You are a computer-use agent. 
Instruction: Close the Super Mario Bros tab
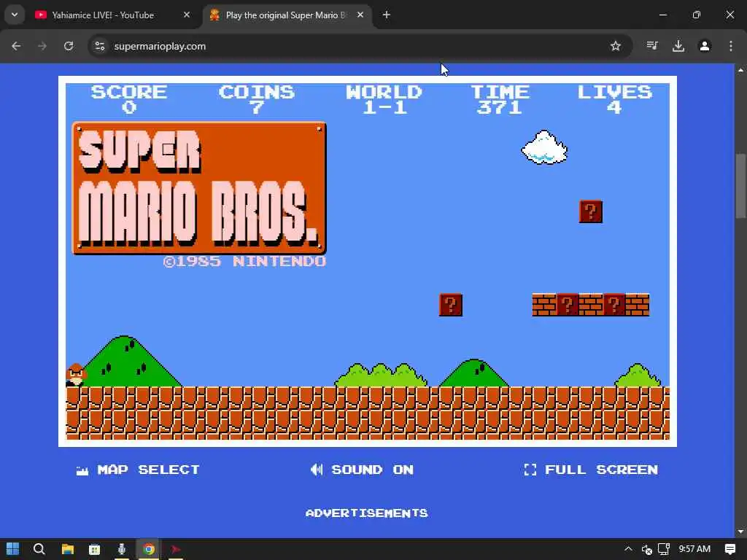click(360, 15)
